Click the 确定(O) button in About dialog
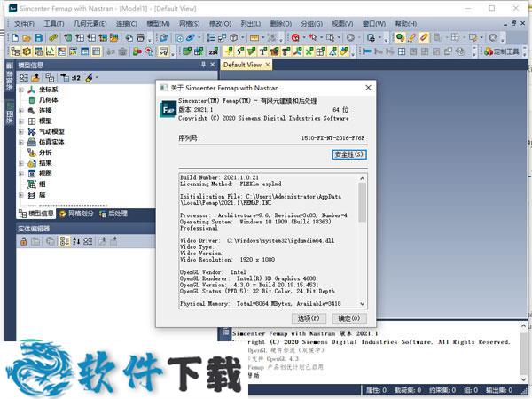This screenshot has width=532, height=399. (349, 318)
